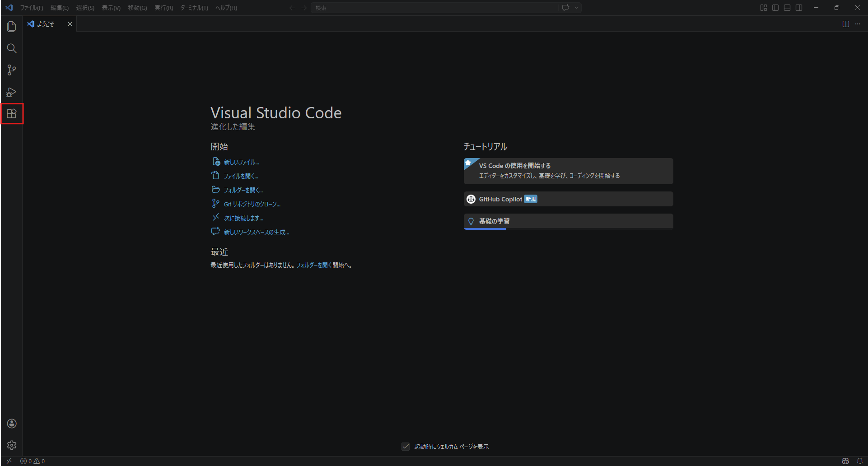This screenshot has width=868, height=466.
Task: Open the Manage gear icon
Action: pyautogui.click(x=12, y=445)
